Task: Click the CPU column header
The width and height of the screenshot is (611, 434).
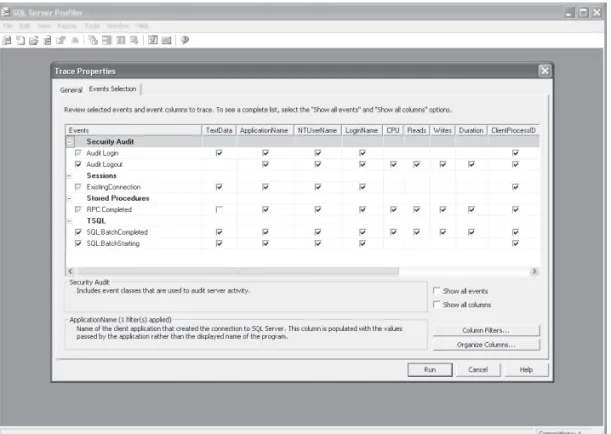Action: [x=393, y=131]
